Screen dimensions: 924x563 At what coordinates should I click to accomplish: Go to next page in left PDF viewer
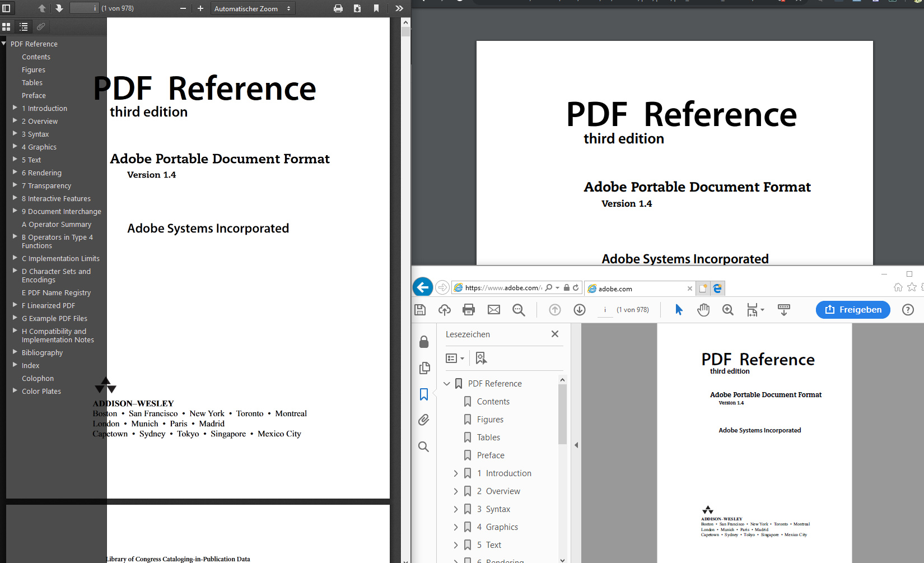point(59,8)
